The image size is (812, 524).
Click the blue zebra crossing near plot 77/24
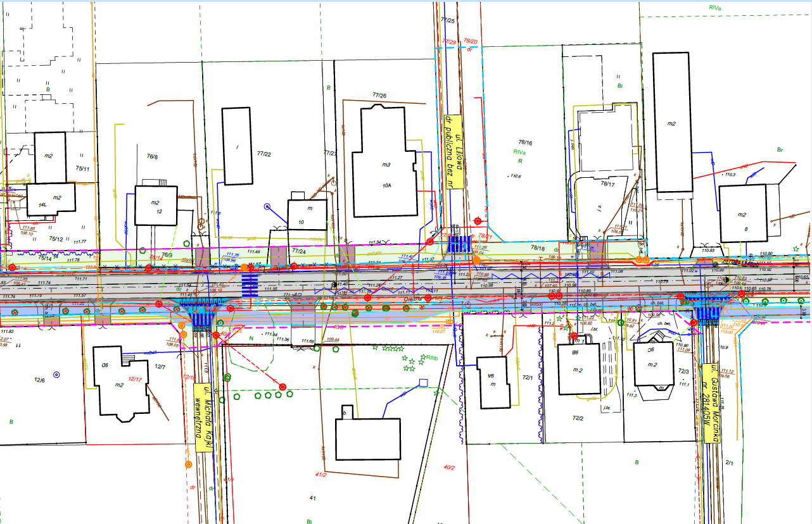(x=251, y=286)
